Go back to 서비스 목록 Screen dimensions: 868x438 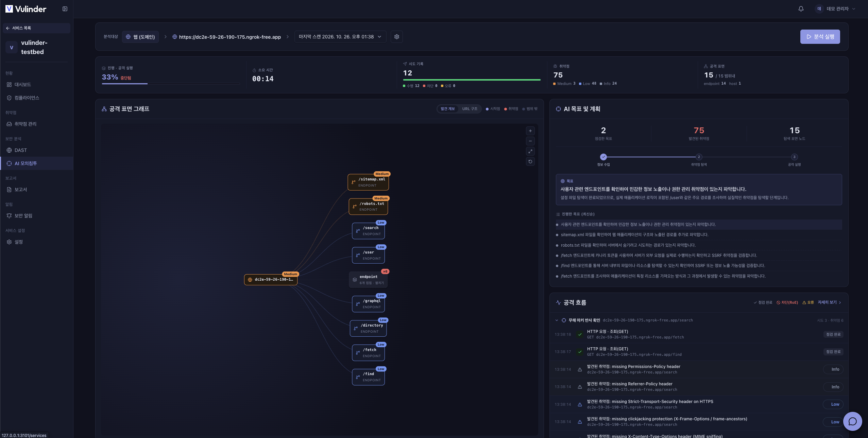(x=37, y=28)
